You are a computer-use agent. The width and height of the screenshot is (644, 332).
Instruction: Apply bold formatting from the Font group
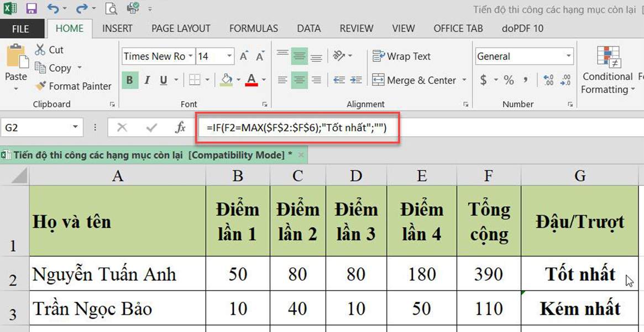(129, 80)
